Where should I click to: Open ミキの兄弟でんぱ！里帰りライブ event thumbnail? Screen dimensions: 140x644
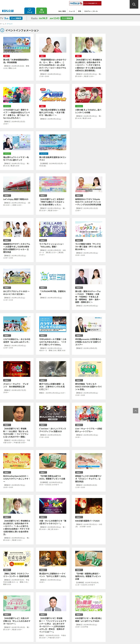(x=17, y=95)
